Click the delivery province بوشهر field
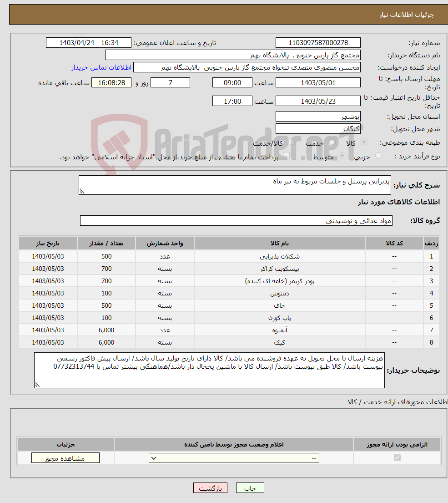448x503 pixels. tap(318, 117)
